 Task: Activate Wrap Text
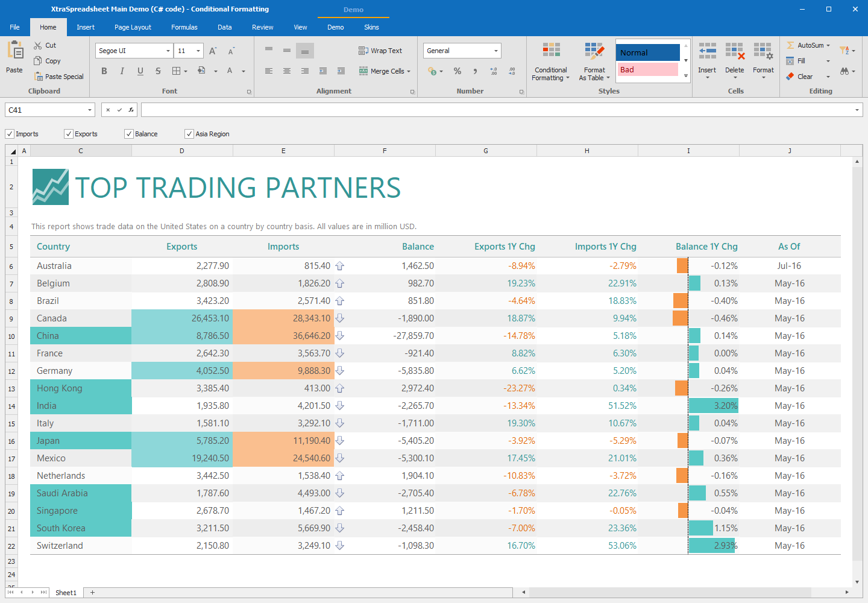pos(380,51)
